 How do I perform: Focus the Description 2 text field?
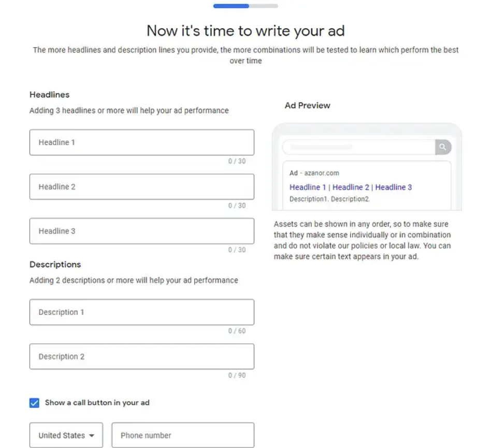pyautogui.click(x=142, y=356)
